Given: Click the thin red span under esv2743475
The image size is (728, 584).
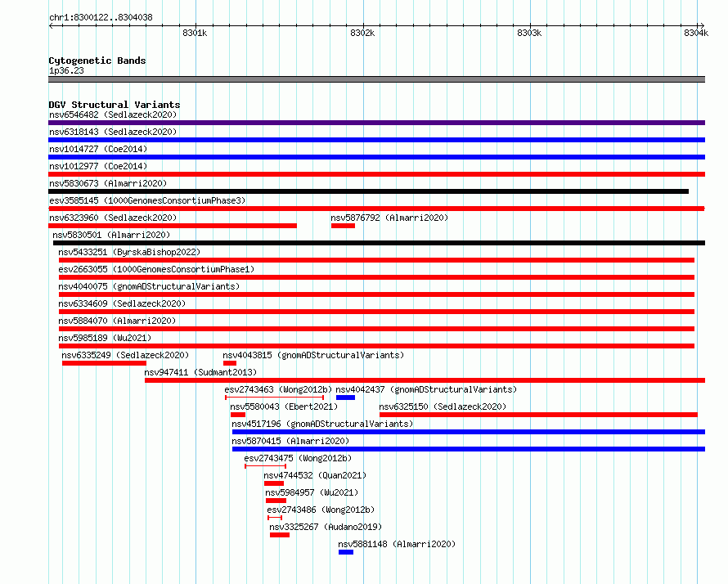Looking at the screenshot, I should [x=266, y=466].
